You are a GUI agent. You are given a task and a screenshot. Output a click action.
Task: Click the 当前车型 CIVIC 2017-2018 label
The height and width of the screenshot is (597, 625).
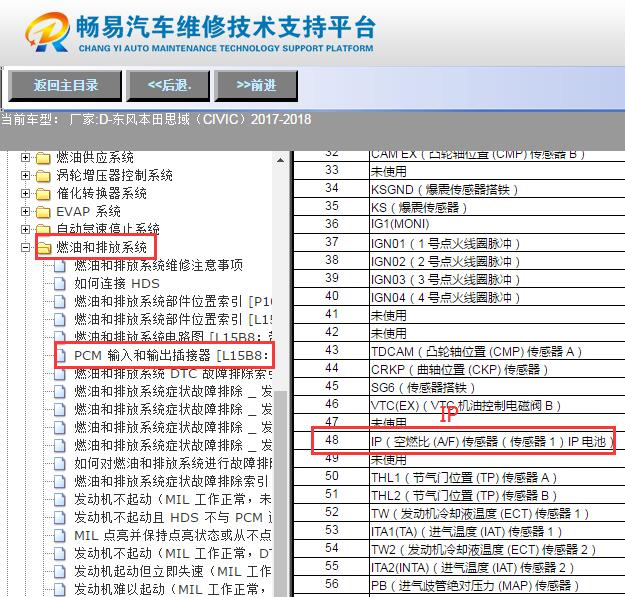pos(156,119)
